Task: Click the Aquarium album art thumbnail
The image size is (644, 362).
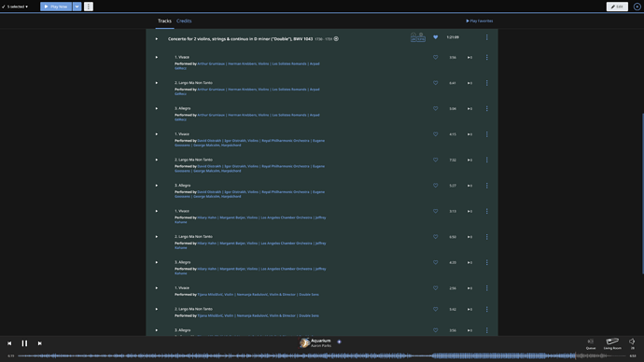Action: coord(304,342)
